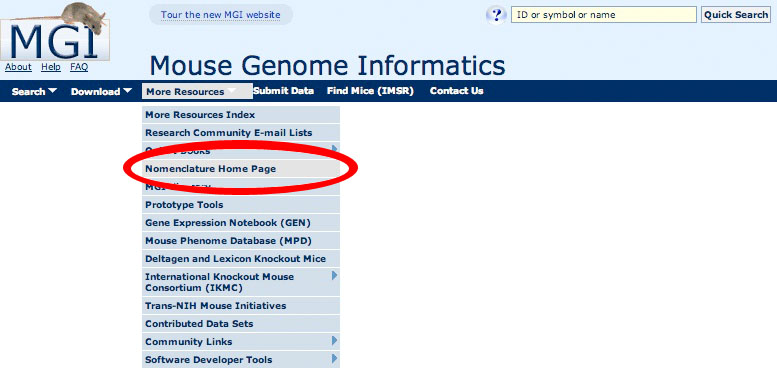Click the About link

click(18, 67)
